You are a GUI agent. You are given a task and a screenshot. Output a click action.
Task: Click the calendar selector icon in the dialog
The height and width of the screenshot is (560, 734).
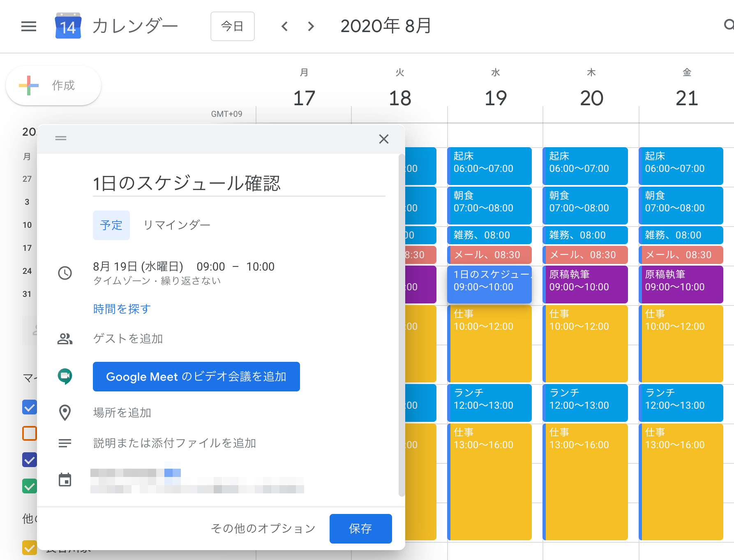[65, 479]
